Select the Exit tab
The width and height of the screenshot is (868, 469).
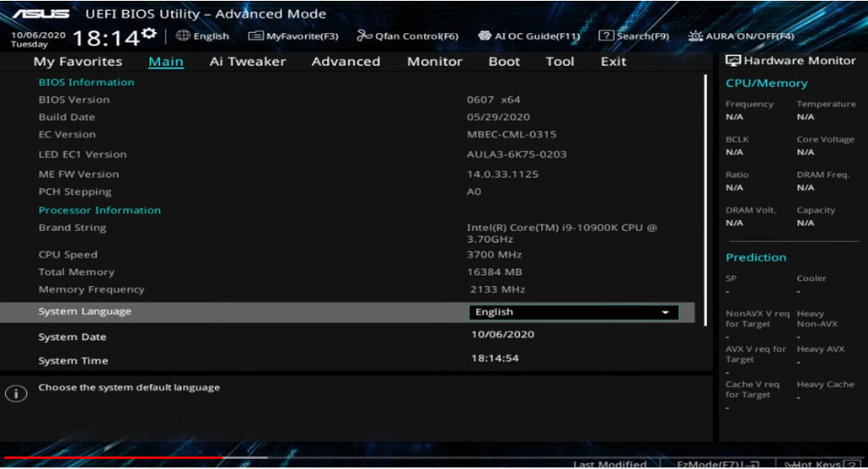pos(613,62)
